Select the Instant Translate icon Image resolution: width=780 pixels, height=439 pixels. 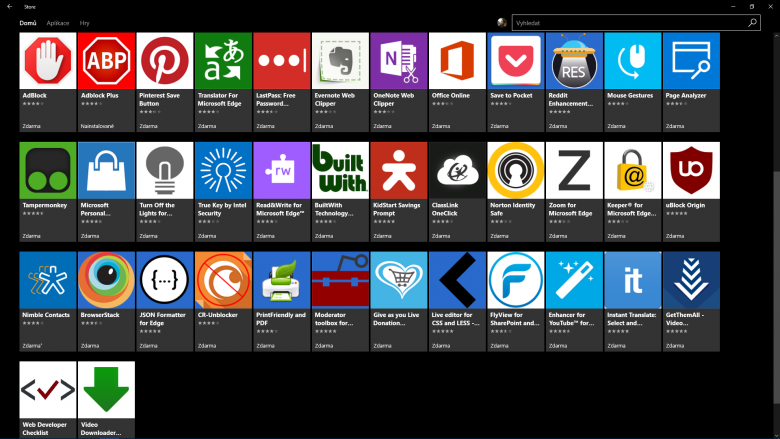click(x=633, y=280)
